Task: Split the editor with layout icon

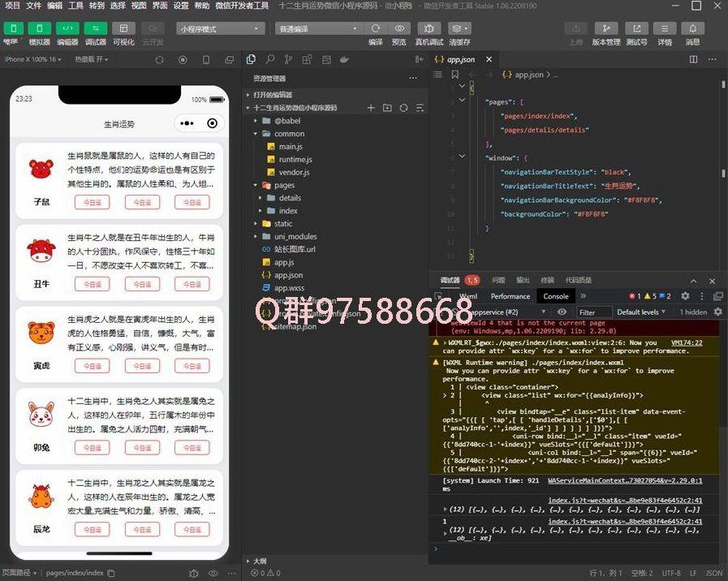Action: pos(693,59)
